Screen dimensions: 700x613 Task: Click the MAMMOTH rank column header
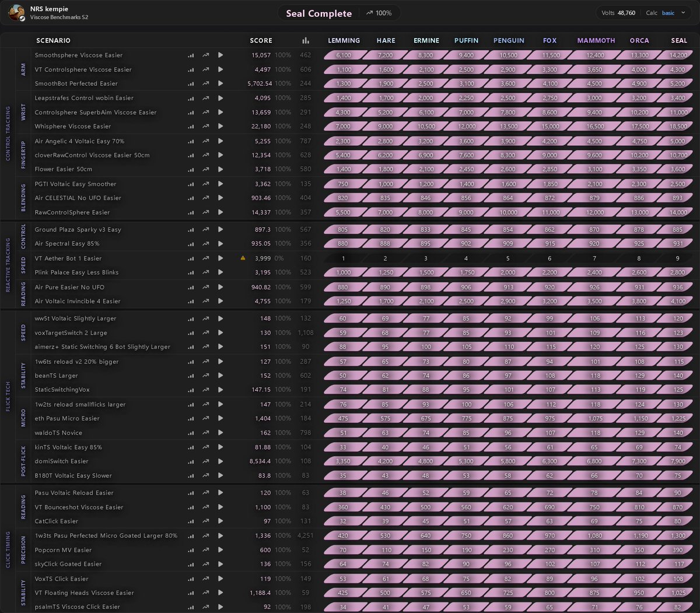596,41
